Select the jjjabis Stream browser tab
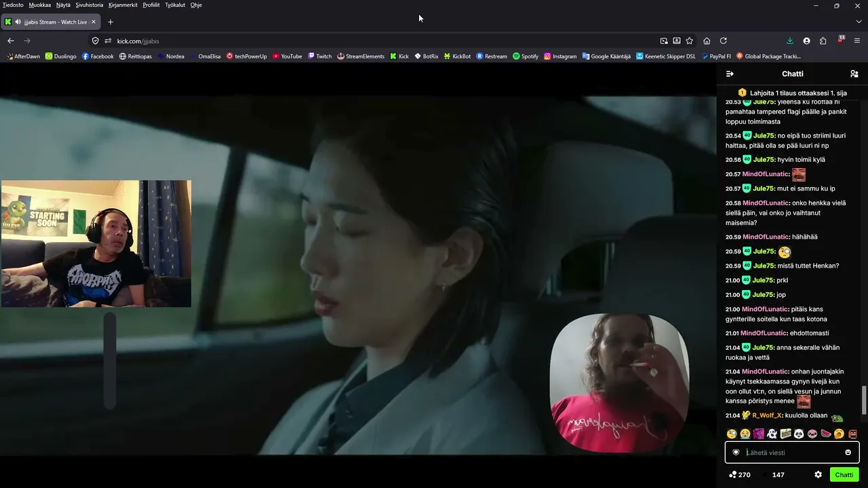 (51, 22)
